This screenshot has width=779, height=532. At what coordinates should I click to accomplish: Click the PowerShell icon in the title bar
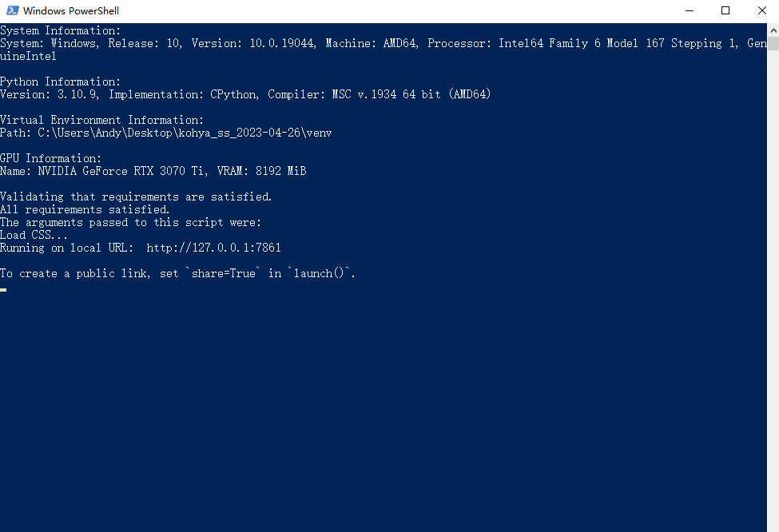11,11
